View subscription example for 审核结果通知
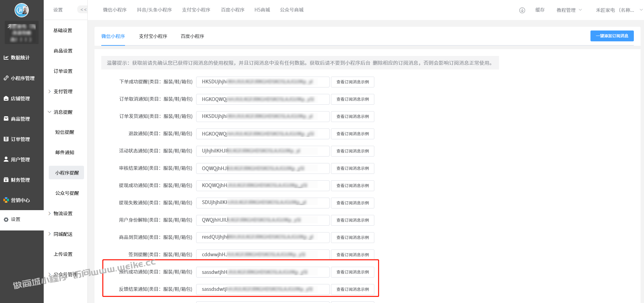This screenshot has height=303, width=644. click(352, 168)
